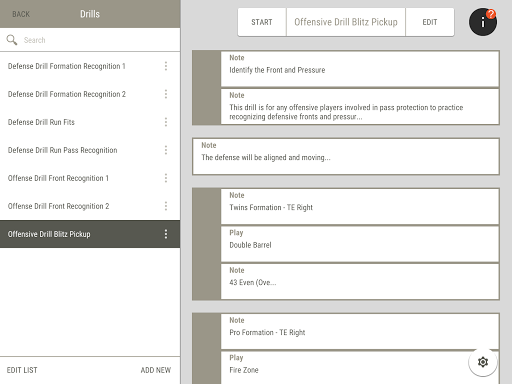
Task: Open three-dot menu for Defense Drill Run Fits
Action: [166, 122]
